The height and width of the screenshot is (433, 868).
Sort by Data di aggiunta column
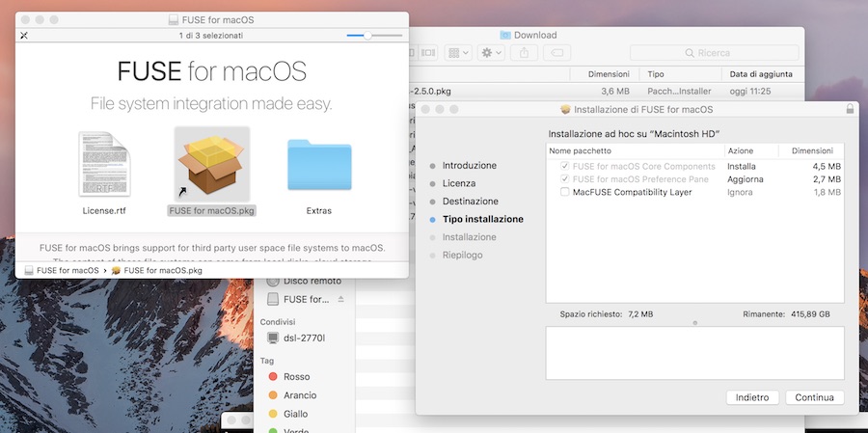[x=763, y=74]
